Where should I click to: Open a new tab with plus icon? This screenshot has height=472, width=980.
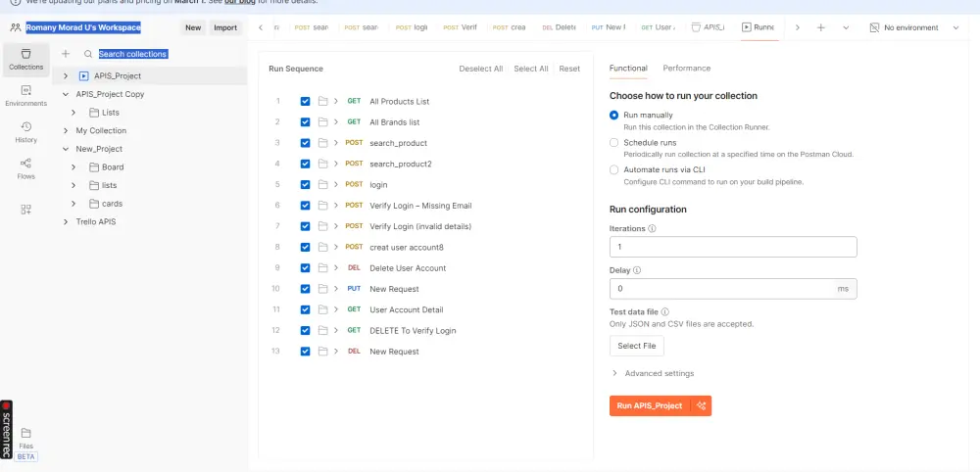[821, 27]
